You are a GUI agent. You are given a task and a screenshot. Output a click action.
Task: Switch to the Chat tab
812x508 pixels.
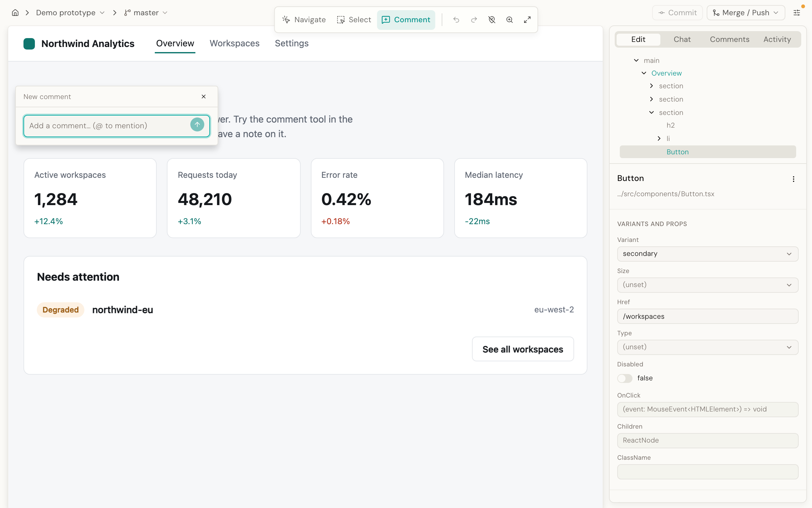pyautogui.click(x=682, y=39)
